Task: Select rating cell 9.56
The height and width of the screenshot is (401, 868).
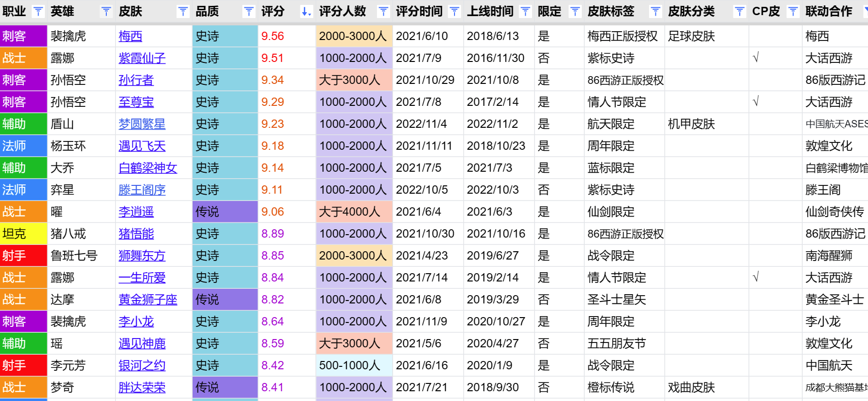Action: click(x=287, y=36)
